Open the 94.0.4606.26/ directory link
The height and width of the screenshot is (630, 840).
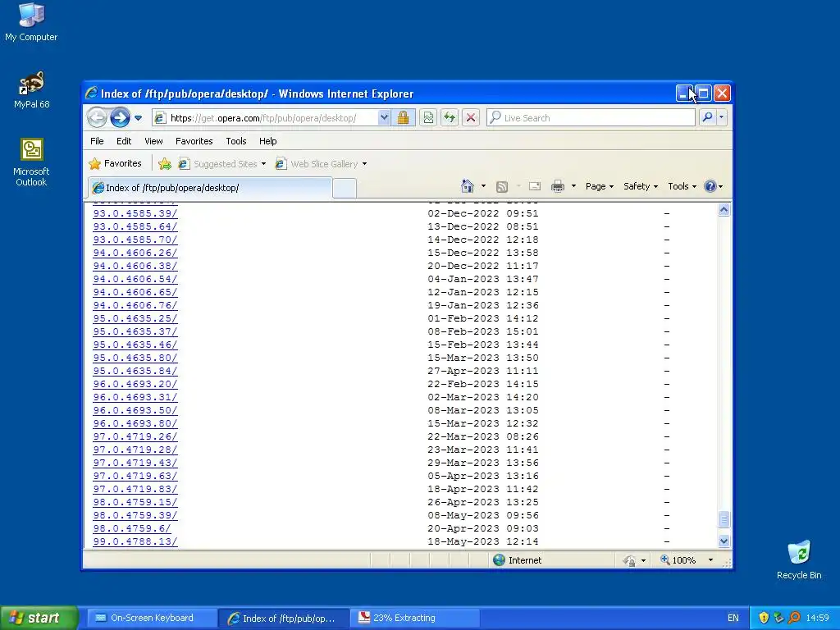click(x=135, y=253)
